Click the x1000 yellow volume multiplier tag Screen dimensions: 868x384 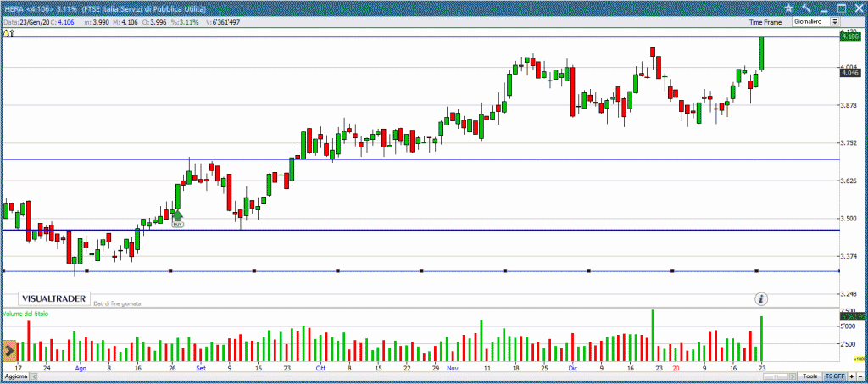(x=861, y=359)
